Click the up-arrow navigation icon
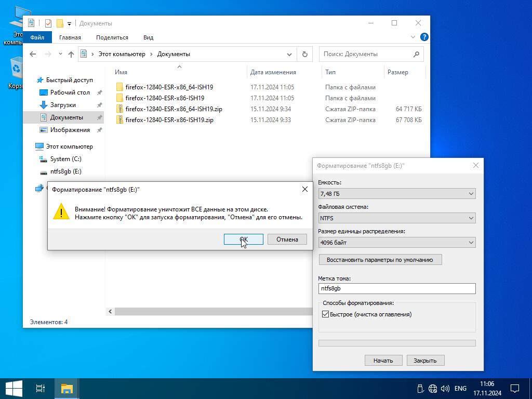This screenshot has height=399, width=532. pos(71,54)
